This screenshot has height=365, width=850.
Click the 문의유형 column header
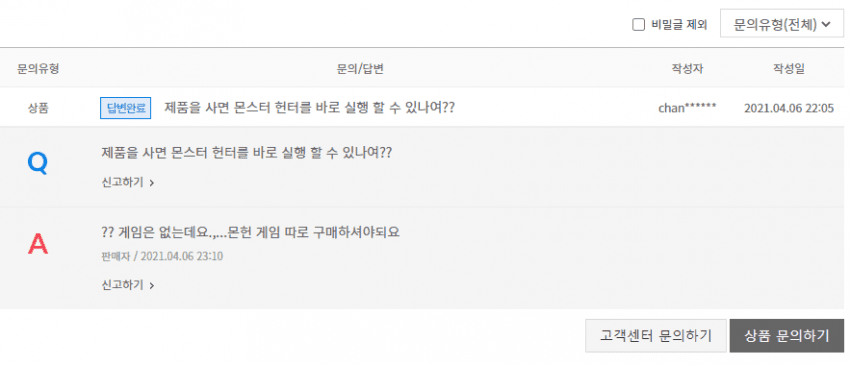[38, 69]
